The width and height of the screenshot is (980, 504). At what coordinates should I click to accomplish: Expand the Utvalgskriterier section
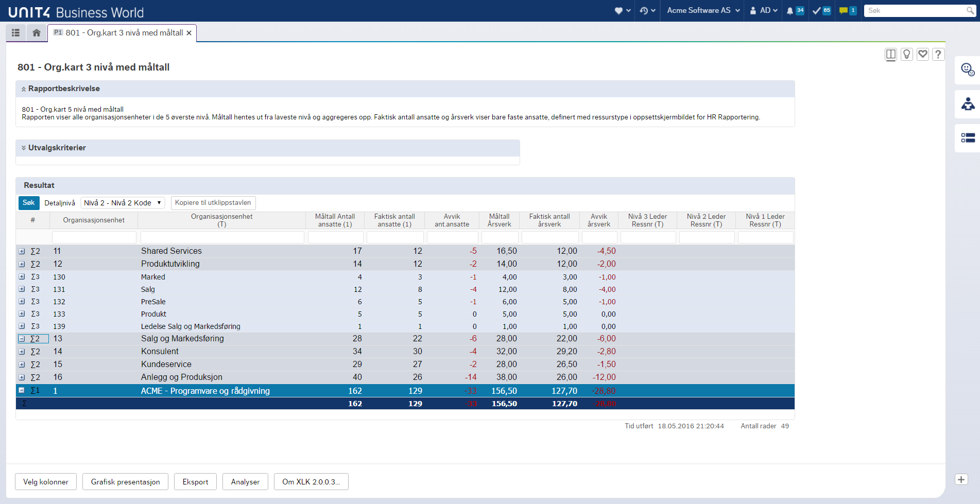pos(24,148)
